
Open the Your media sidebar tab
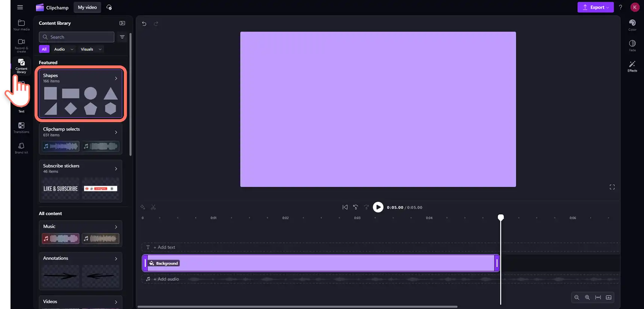click(x=21, y=25)
